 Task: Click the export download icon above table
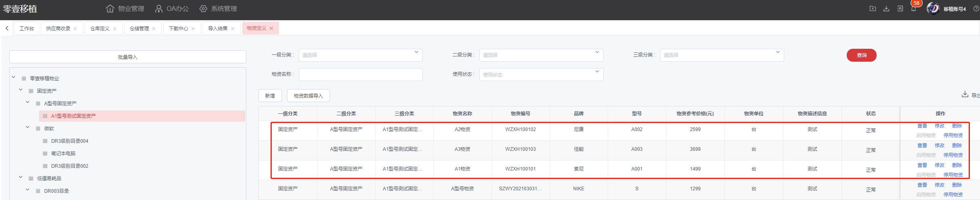(x=965, y=94)
